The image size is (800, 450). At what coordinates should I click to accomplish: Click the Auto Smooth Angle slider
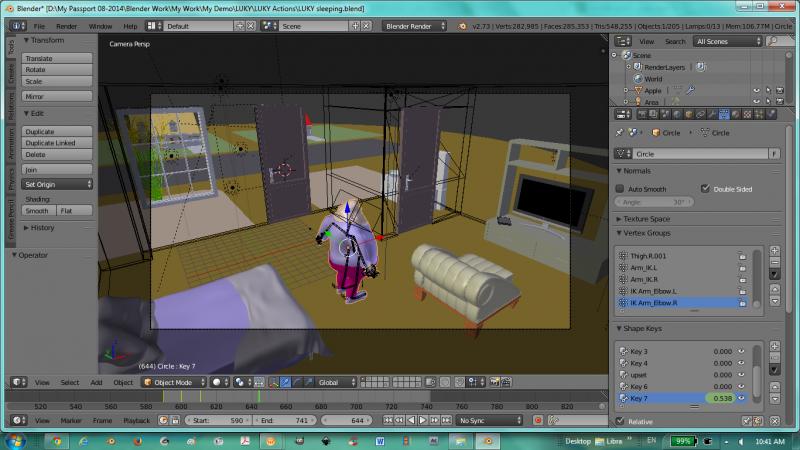click(654, 202)
